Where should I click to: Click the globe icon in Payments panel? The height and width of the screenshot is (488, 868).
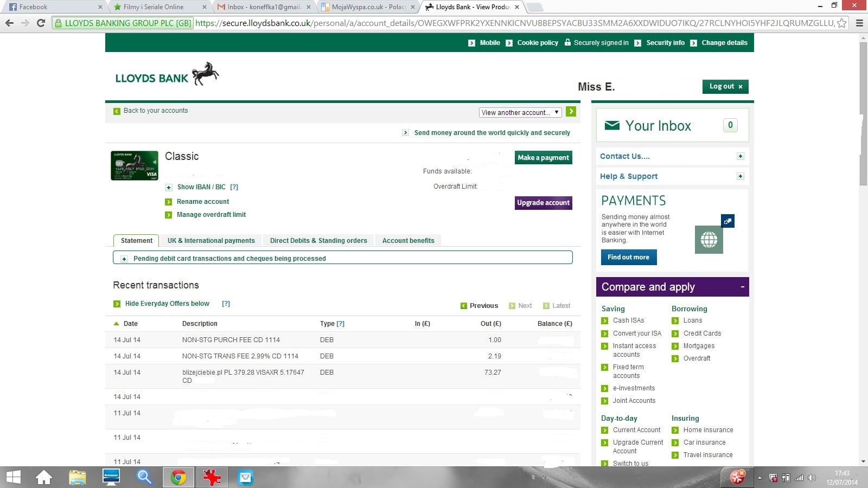(709, 240)
